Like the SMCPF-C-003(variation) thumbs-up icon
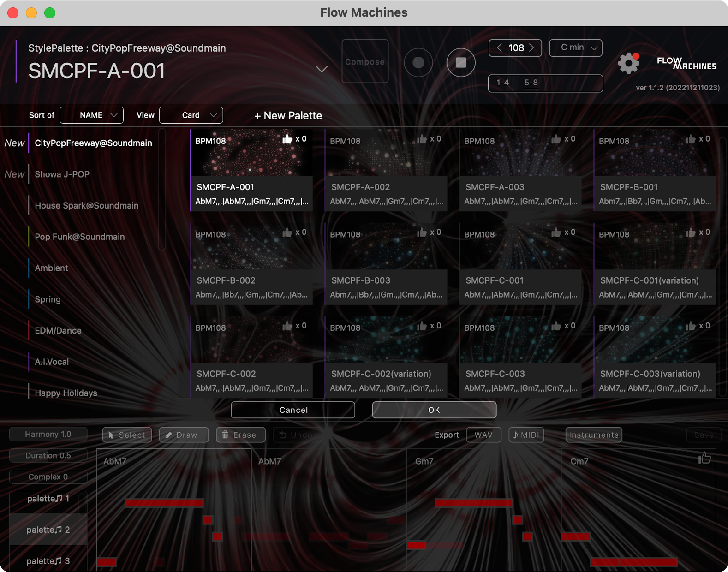This screenshot has width=728, height=572. pyautogui.click(x=691, y=326)
